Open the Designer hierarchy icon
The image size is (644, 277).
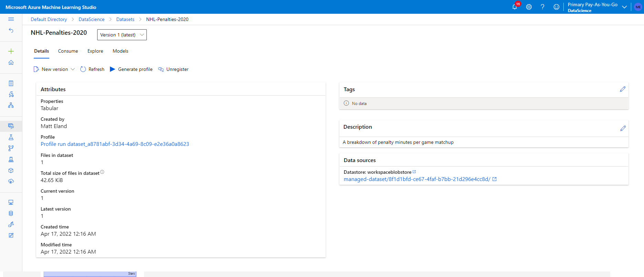pos(11,105)
